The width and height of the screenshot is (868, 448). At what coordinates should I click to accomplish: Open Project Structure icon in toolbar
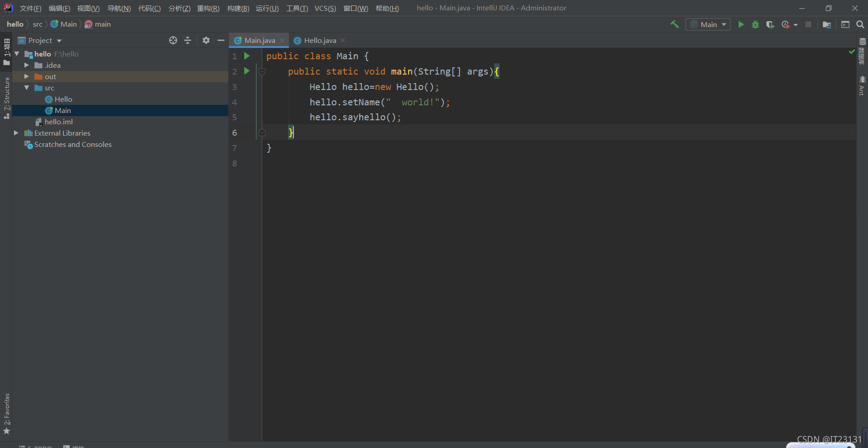click(x=827, y=24)
